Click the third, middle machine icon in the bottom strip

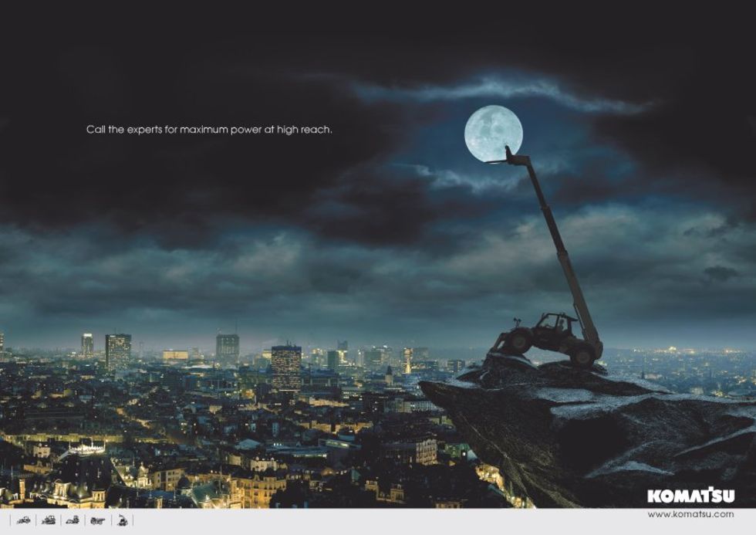[x=73, y=520]
